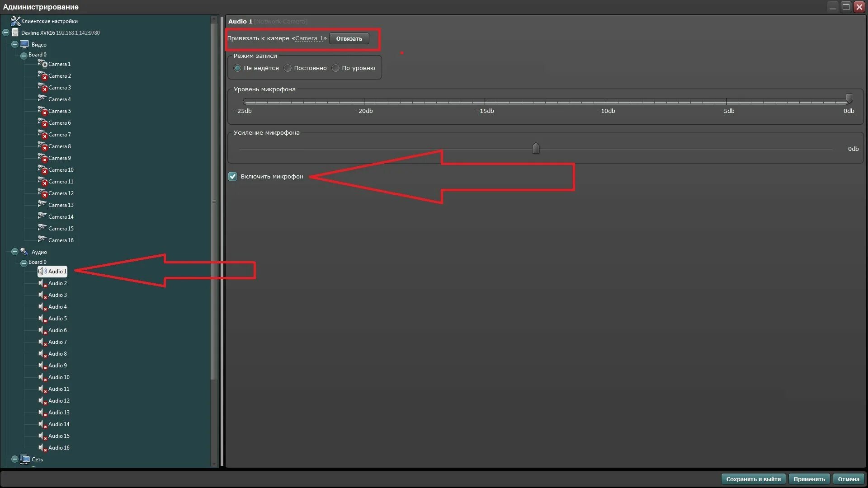Image resolution: width=868 pixels, height=488 pixels.
Task: Choose the 'Постоянно' recording mode
Action: coord(288,68)
